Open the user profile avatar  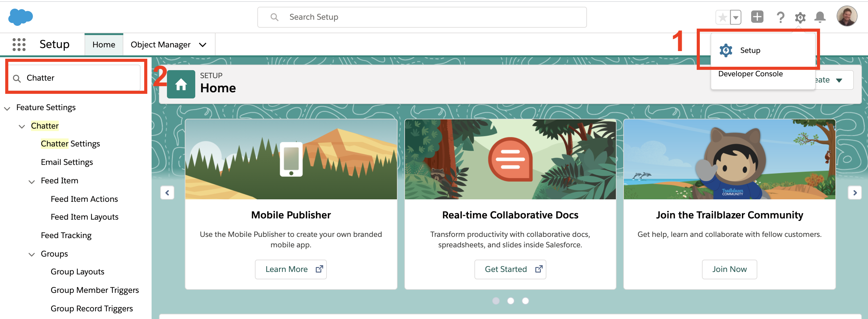coord(846,16)
